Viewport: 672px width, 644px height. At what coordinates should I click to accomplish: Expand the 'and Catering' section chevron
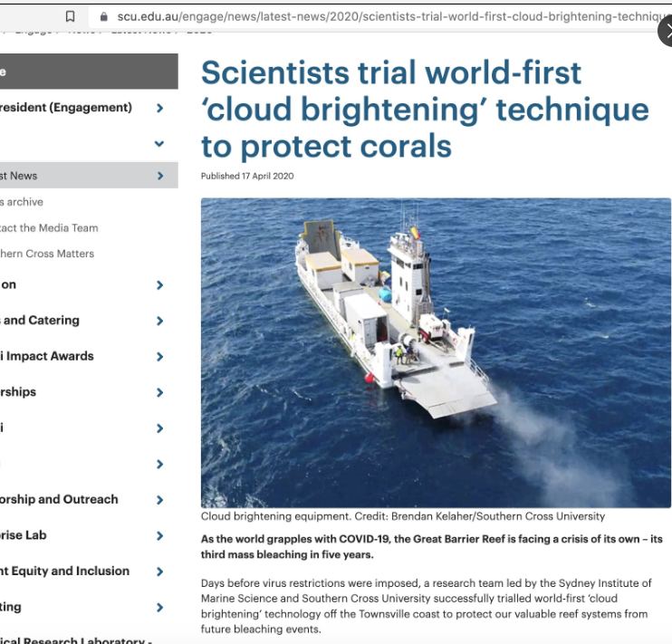tap(160, 321)
